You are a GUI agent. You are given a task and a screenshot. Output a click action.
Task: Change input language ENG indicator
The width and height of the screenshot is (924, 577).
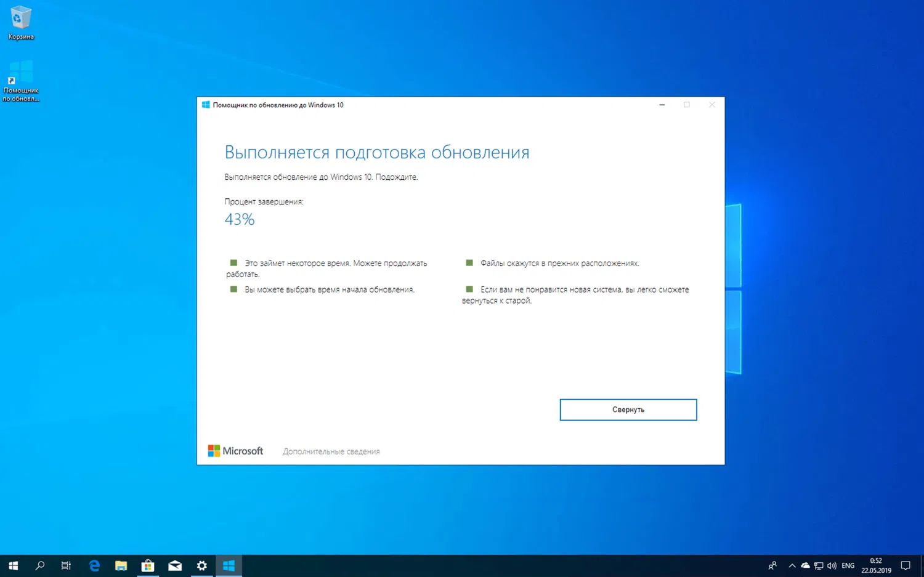click(848, 565)
